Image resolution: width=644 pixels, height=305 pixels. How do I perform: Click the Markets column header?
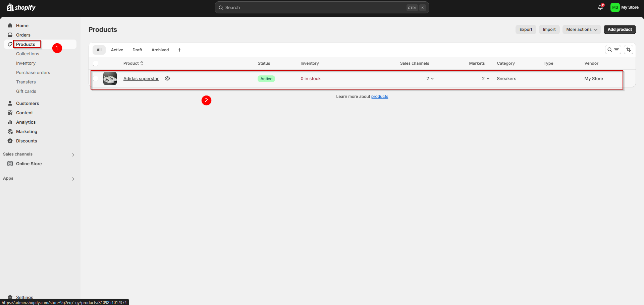coord(477,63)
